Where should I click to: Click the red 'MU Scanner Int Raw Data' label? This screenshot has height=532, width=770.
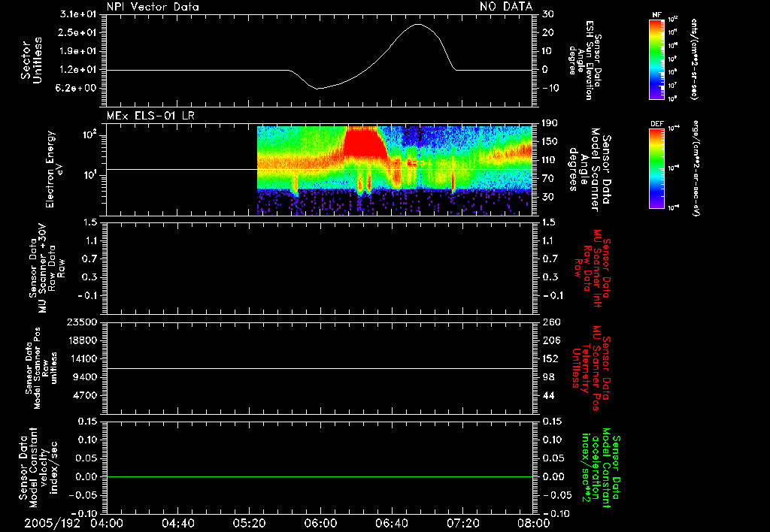click(x=592, y=268)
